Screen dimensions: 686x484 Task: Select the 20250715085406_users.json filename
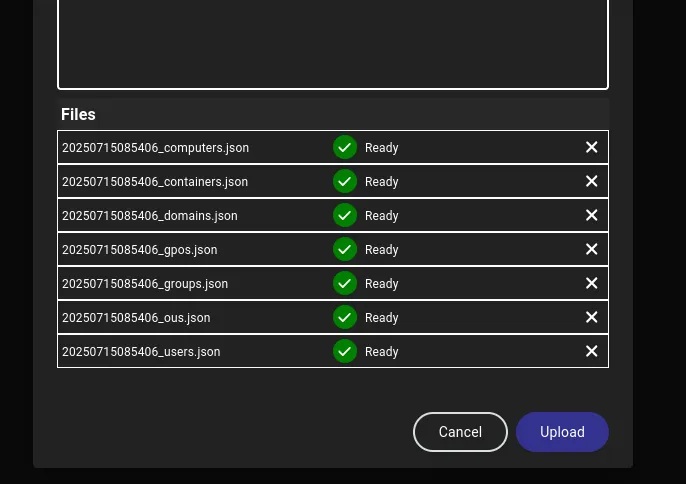[x=141, y=352]
